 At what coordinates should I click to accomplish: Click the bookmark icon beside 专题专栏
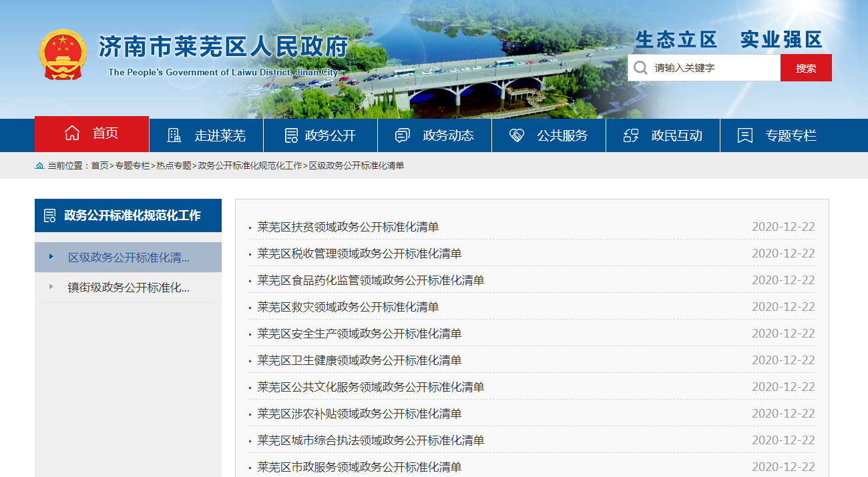point(745,135)
